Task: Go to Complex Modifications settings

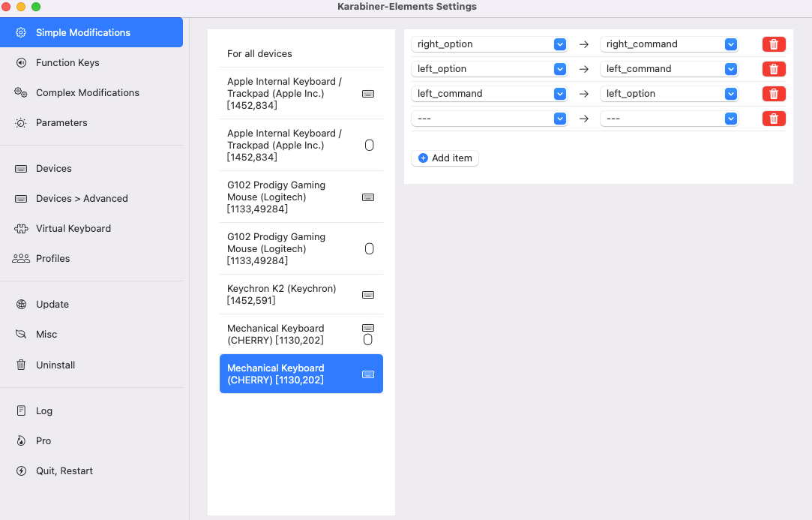Action: (87, 93)
